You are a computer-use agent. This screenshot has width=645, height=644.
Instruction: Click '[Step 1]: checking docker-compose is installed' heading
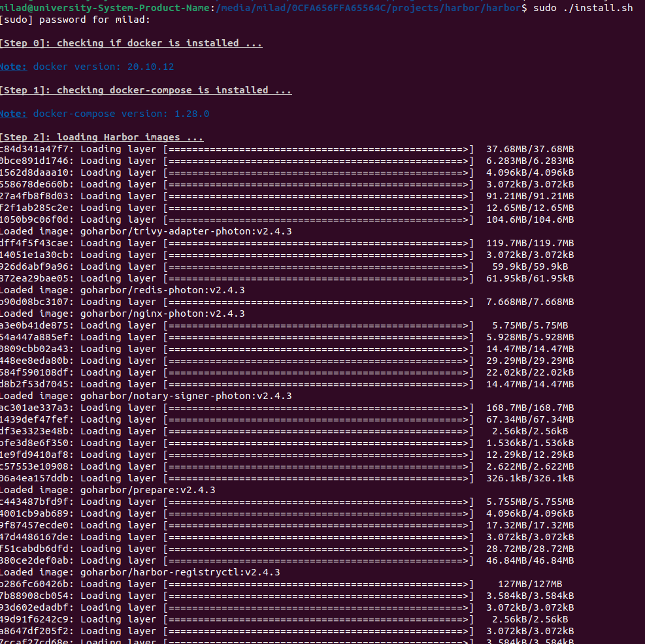(146, 90)
